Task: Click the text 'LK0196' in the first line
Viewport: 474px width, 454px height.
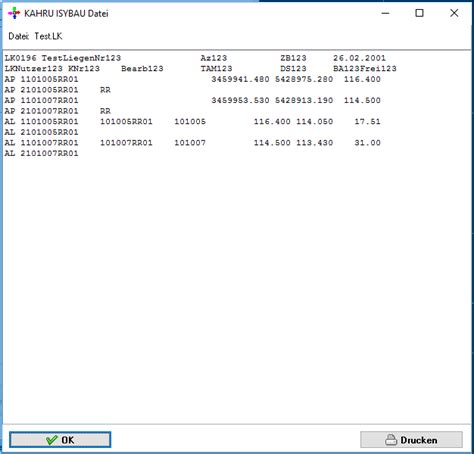Action: tap(20, 58)
